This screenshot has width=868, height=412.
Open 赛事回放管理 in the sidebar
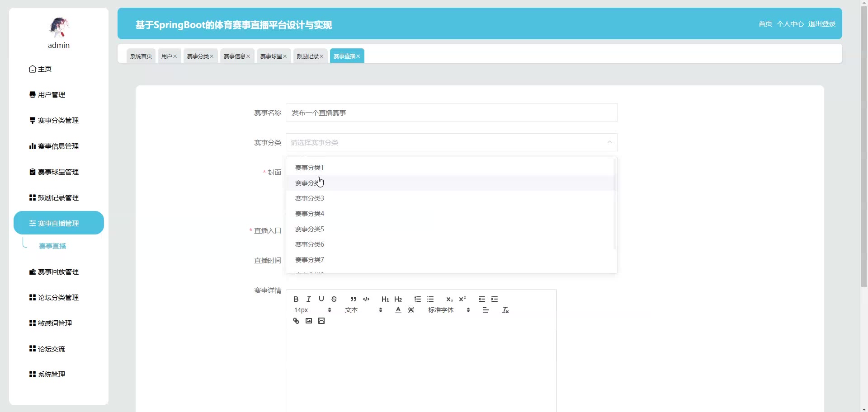click(x=58, y=272)
